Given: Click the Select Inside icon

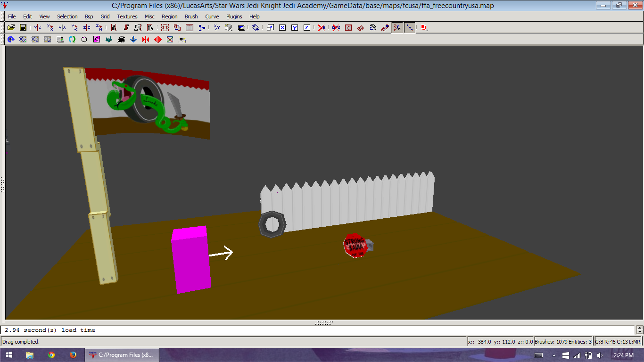Looking at the screenshot, I should tap(150, 28).
